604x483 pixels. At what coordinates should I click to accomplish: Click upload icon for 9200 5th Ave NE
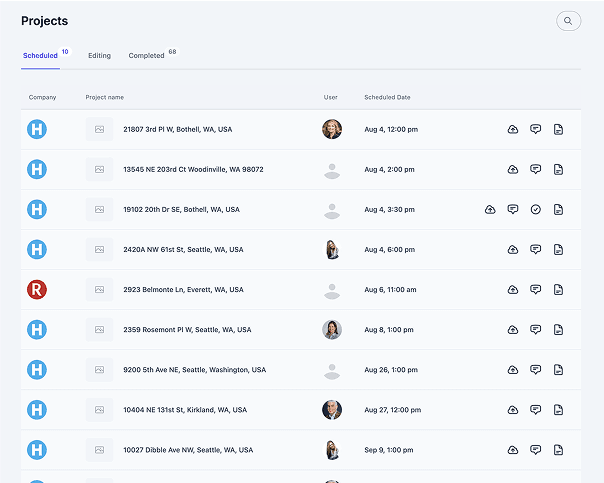513,370
